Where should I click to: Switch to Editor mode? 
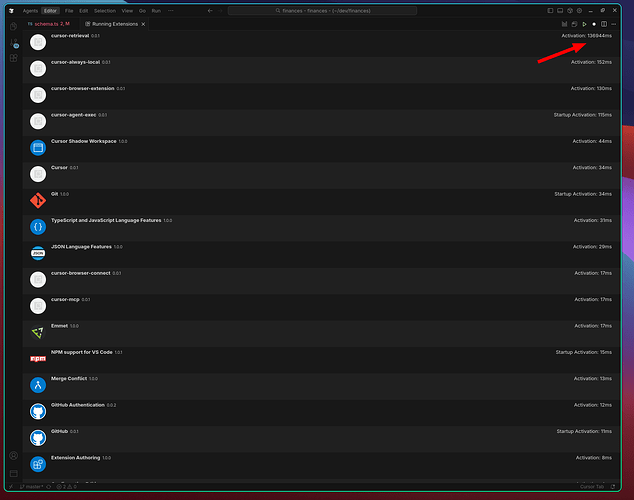51,11
